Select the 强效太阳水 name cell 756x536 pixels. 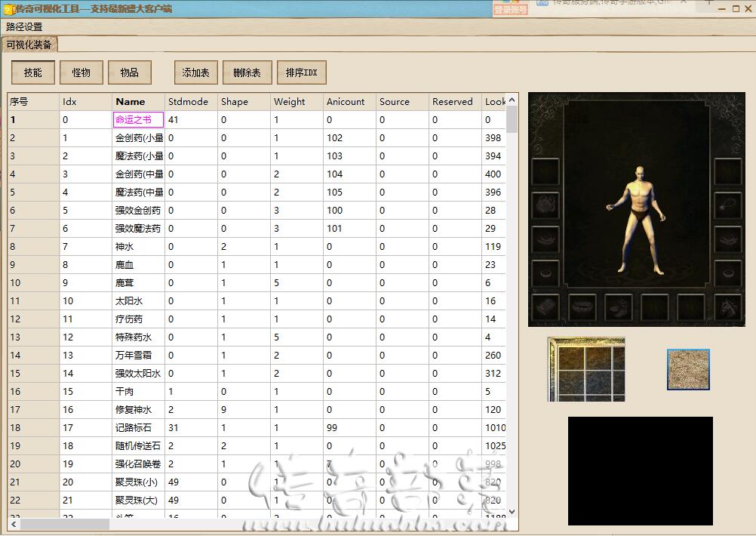click(138, 374)
